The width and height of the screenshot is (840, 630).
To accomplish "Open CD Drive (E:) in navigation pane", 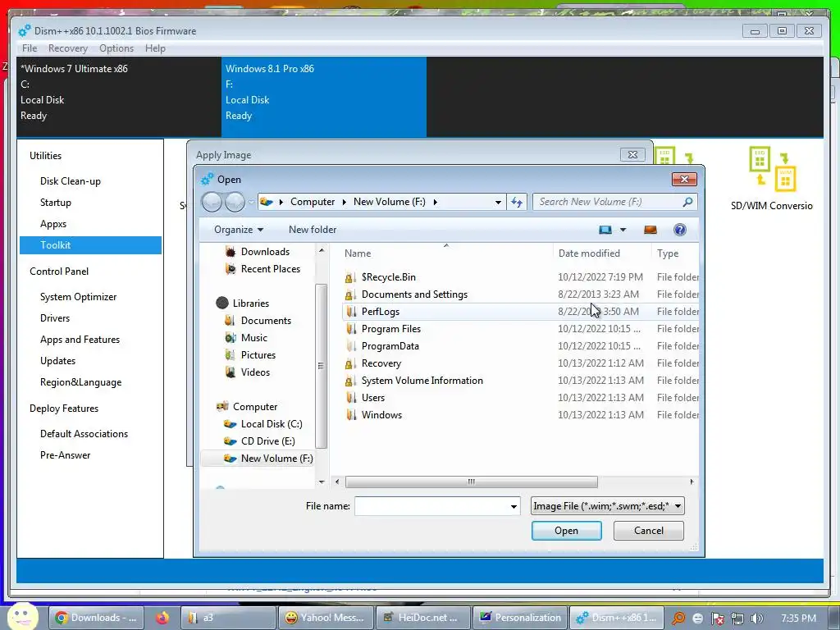I will point(267,441).
